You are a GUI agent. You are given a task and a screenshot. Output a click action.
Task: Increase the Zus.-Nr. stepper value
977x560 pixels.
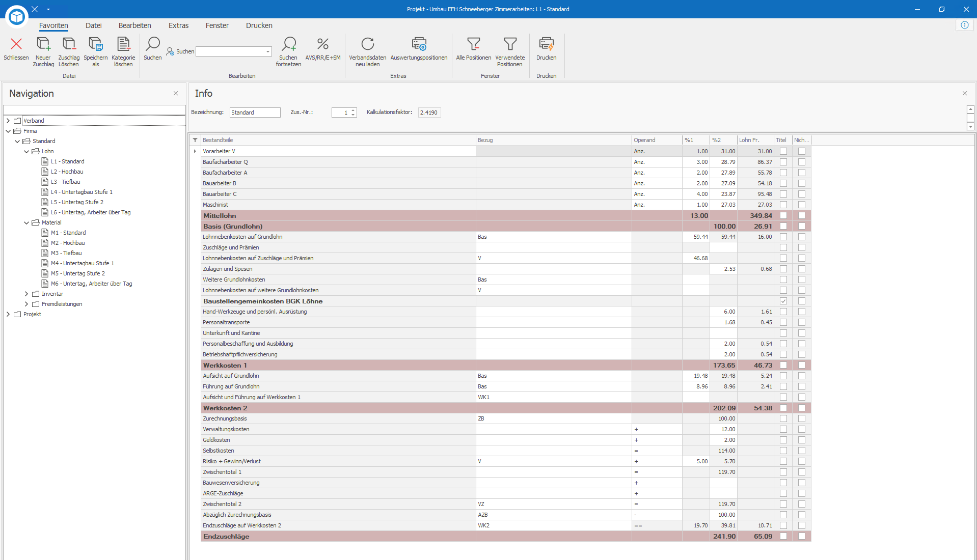354,110
